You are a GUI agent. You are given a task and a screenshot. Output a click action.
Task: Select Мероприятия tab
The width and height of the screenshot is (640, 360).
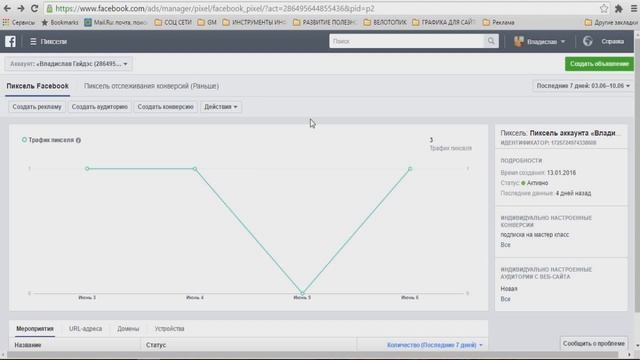pyautogui.click(x=35, y=329)
